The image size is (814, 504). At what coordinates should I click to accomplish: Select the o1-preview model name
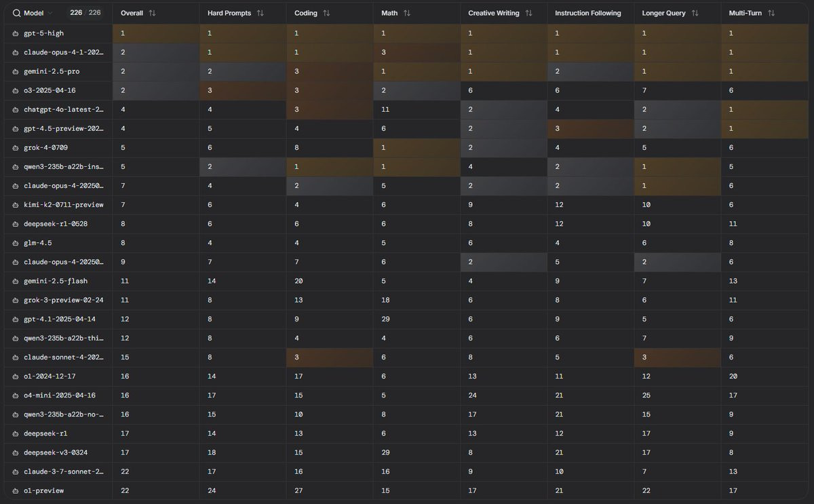[x=43, y=490]
